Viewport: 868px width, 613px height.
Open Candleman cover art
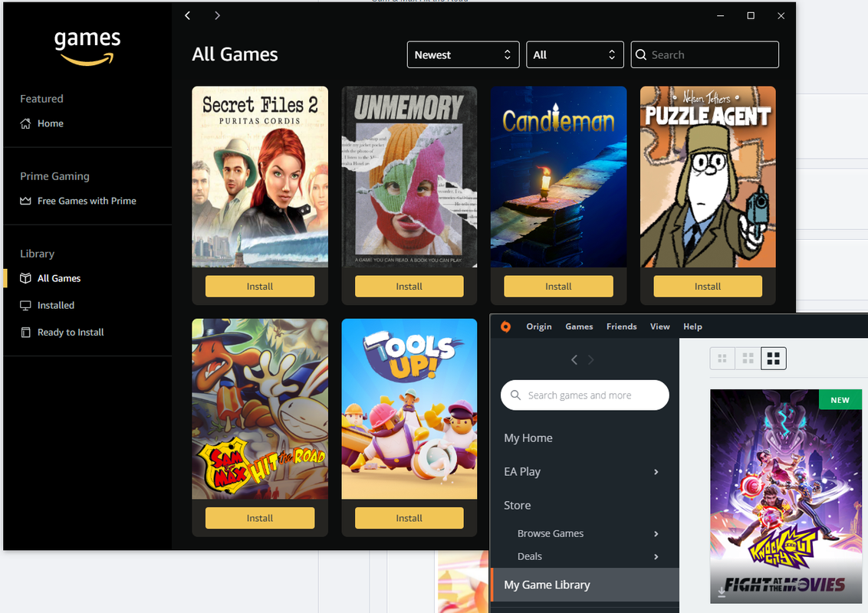558,176
